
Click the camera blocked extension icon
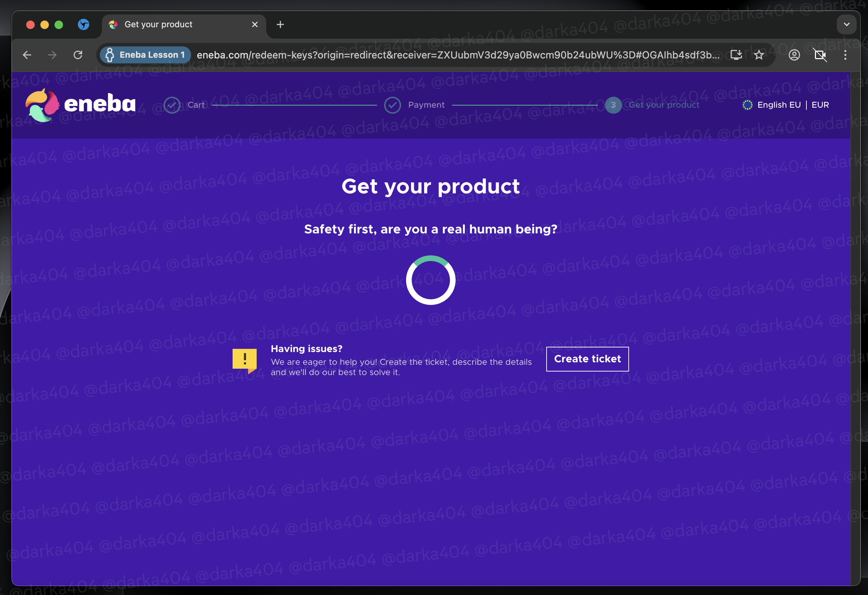pos(820,55)
